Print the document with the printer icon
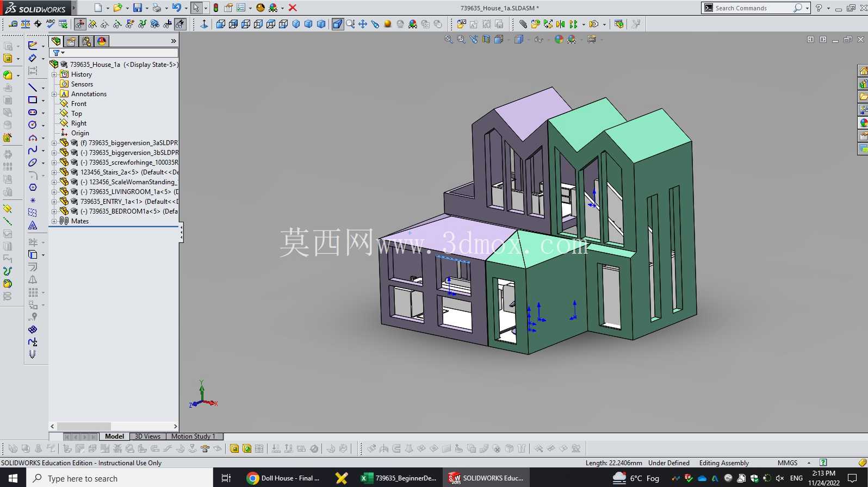This screenshot has height=487, width=868. (157, 8)
